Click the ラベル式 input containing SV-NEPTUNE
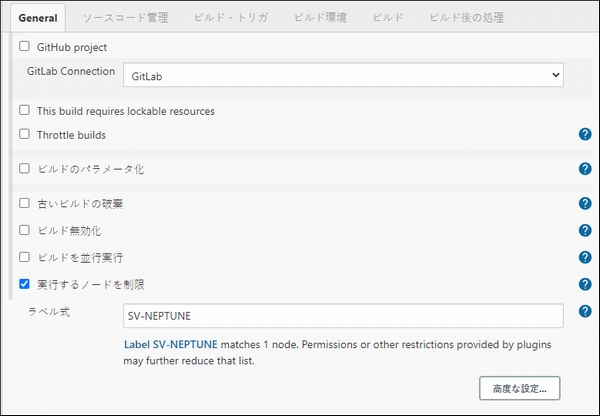Viewport: 600px width, 416px height. tap(343, 316)
